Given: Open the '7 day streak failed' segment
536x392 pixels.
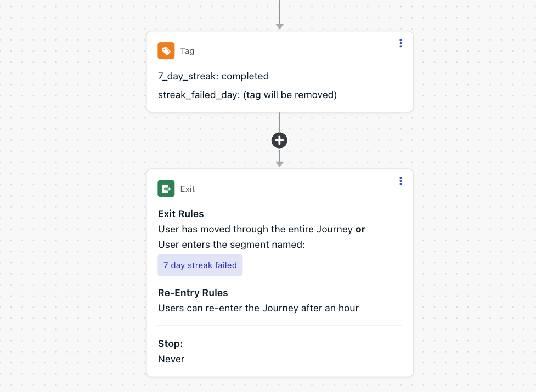Looking at the screenshot, I should 200,265.
